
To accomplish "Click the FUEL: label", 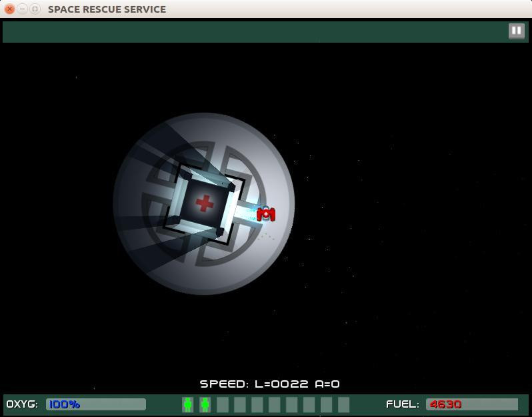I will (x=403, y=404).
